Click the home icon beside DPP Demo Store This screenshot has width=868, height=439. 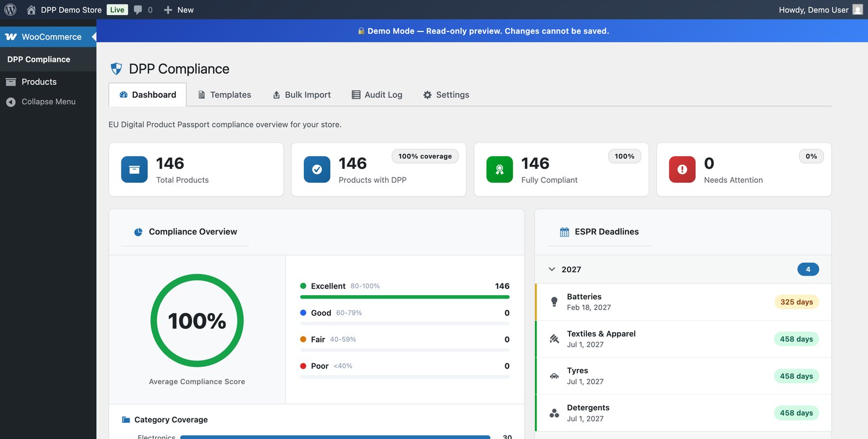(31, 10)
